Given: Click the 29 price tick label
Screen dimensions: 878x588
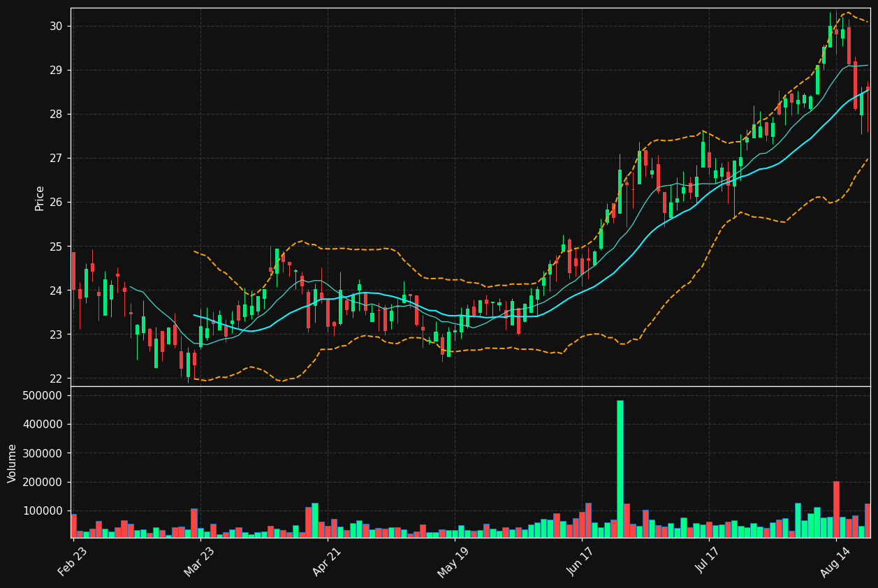Looking at the screenshot, I should (x=56, y=70).
